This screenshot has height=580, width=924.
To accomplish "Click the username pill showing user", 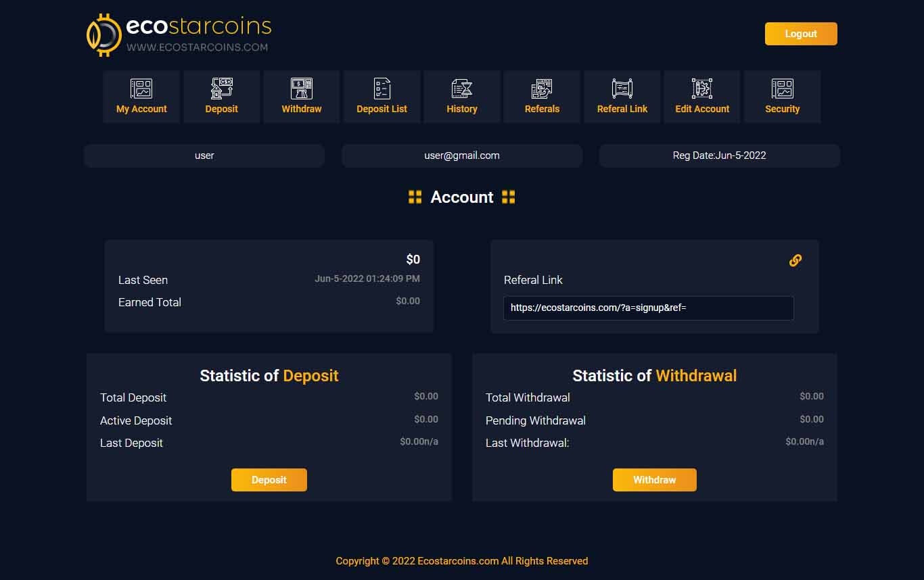I will pos(204,155).
